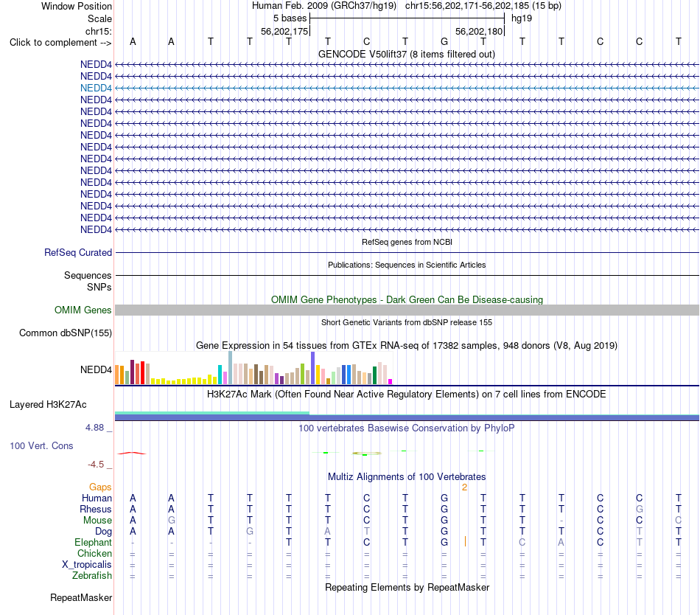Click the teal H3K27Ac signal band
The image size is (700, 615).
[212, 413]
